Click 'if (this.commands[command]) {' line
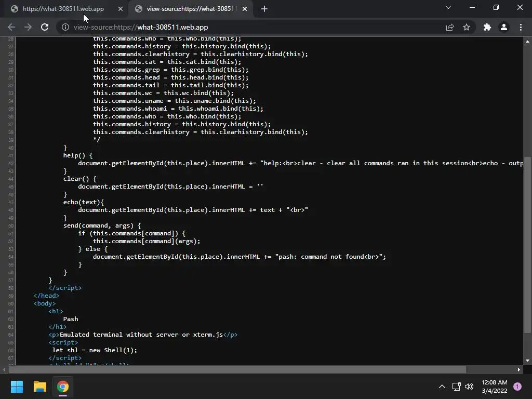The width and height of the screenshot is (532, 399). tap(132, 233)
